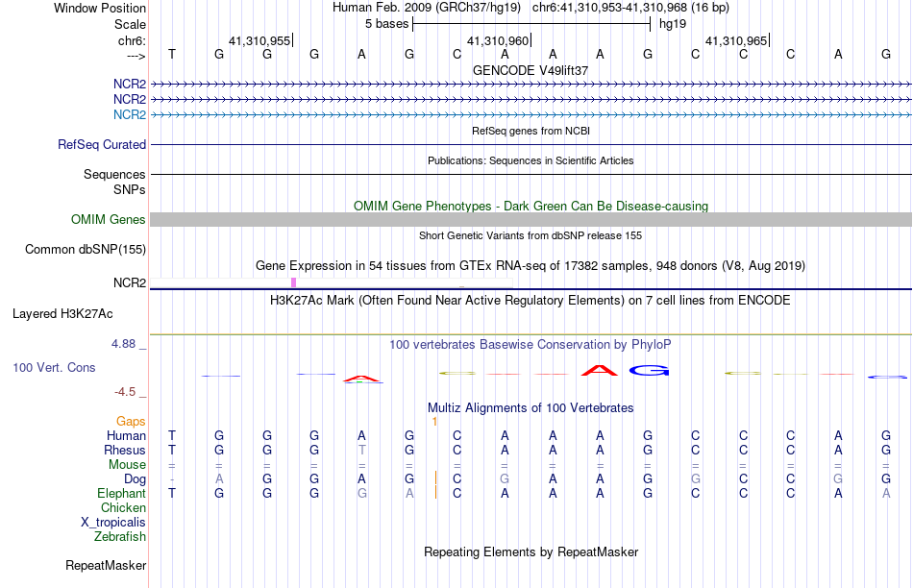Click the Scale label in the ruler
The image size is (913, 588).
click(130, 24)
